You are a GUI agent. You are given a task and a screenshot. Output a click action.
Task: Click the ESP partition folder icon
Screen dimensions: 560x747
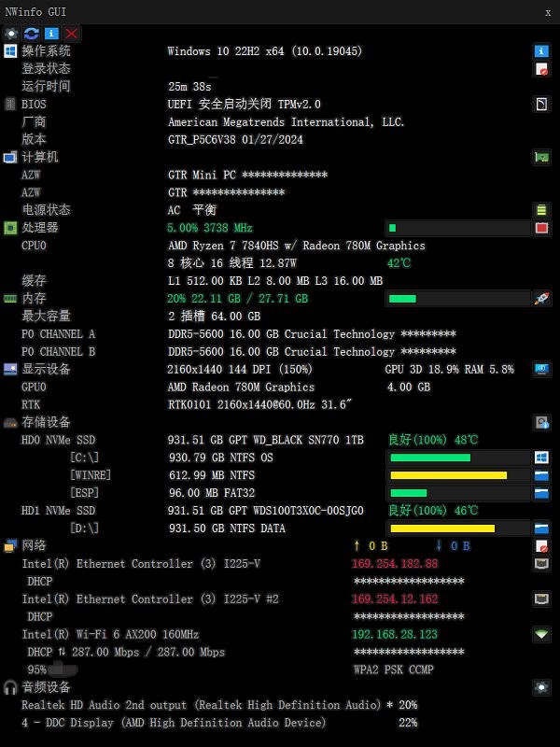pyautogui.click(x=541, y=493)
